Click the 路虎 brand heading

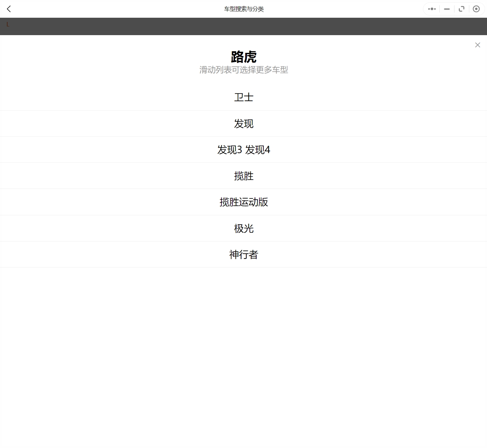click(x=244, y=57)
